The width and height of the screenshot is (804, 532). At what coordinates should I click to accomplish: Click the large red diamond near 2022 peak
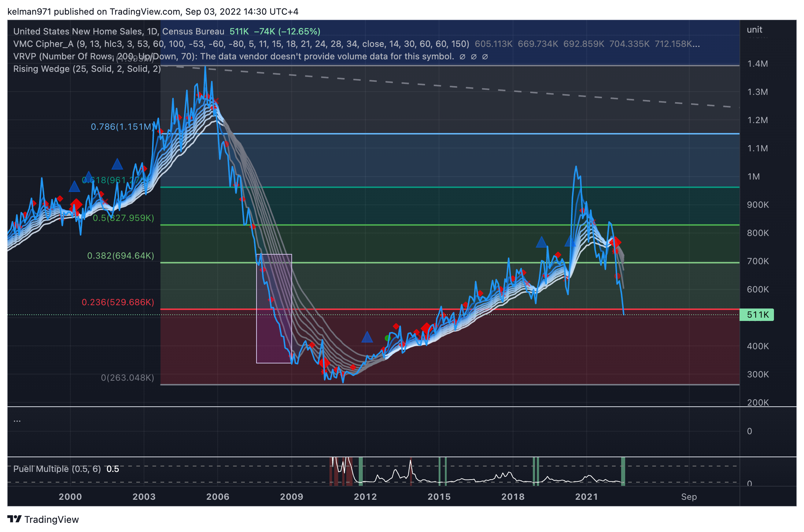(615, 242)
